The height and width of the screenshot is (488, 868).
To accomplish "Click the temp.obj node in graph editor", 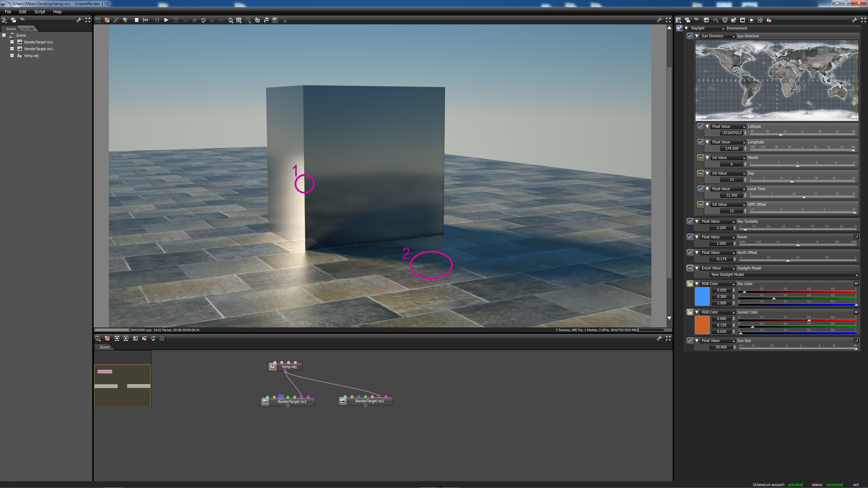I will tap(289, 367).
